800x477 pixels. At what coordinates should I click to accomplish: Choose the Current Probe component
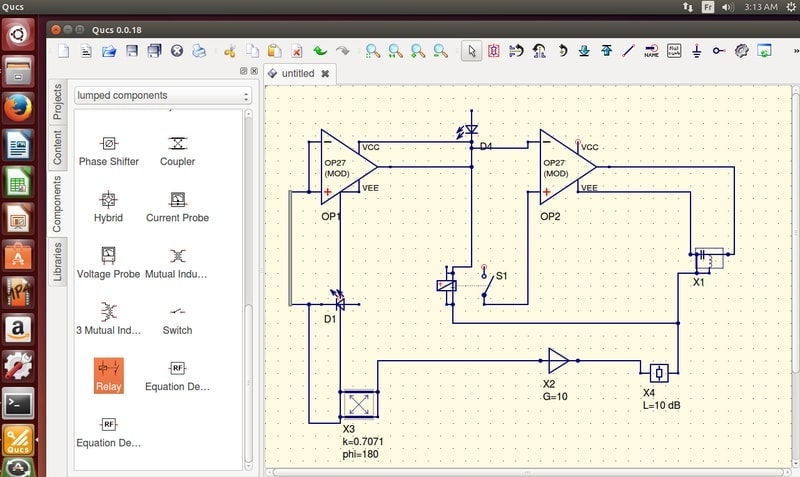point(177,207)
